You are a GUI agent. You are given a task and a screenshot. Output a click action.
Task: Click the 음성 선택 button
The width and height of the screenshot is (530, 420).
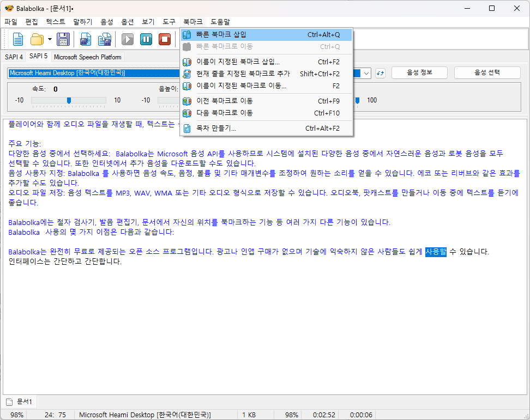[487, 72]
